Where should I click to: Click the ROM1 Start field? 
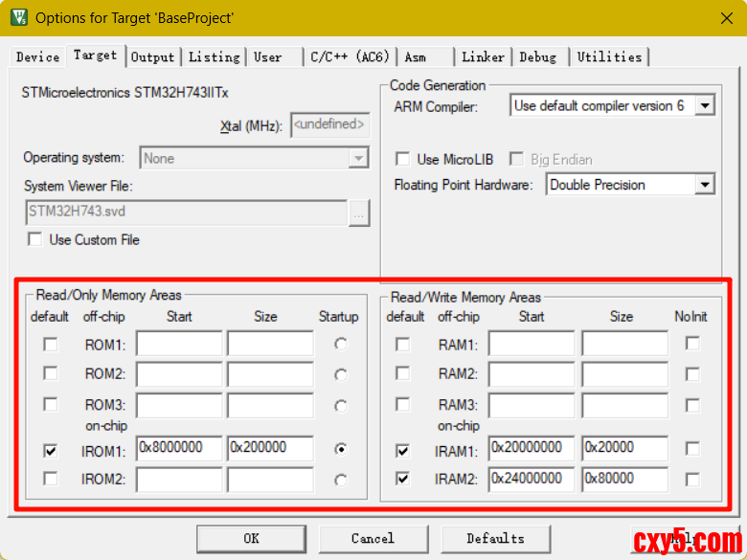(x=179, y=344)
